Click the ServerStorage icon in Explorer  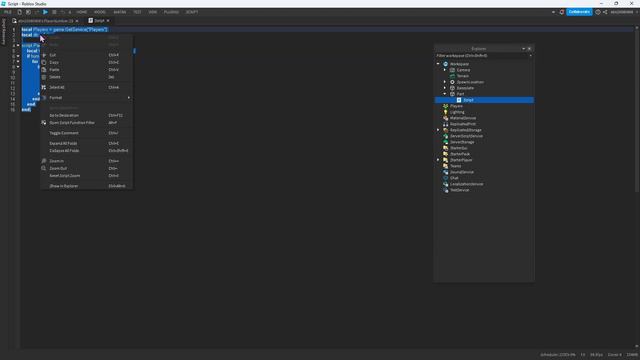point(446,142)
